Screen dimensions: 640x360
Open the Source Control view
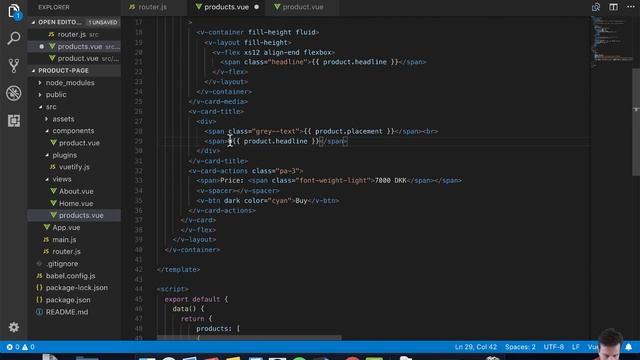13,66
